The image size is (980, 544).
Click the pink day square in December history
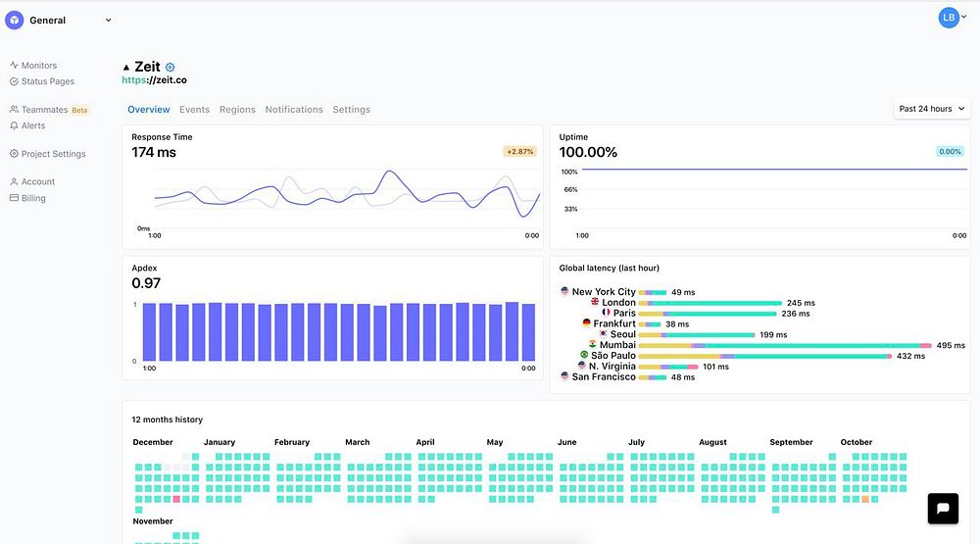pos(176,499)
